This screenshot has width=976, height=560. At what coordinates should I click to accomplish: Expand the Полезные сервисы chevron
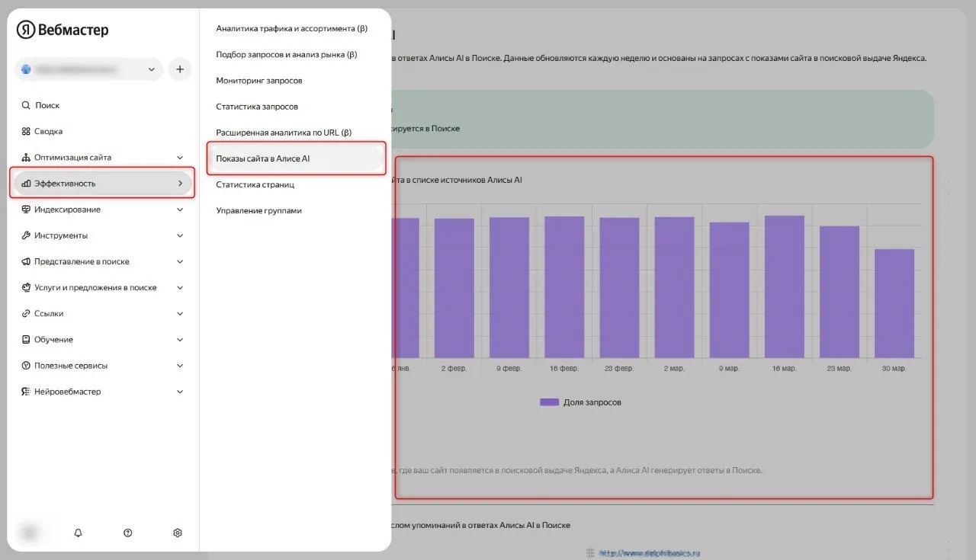pos(180,366)
